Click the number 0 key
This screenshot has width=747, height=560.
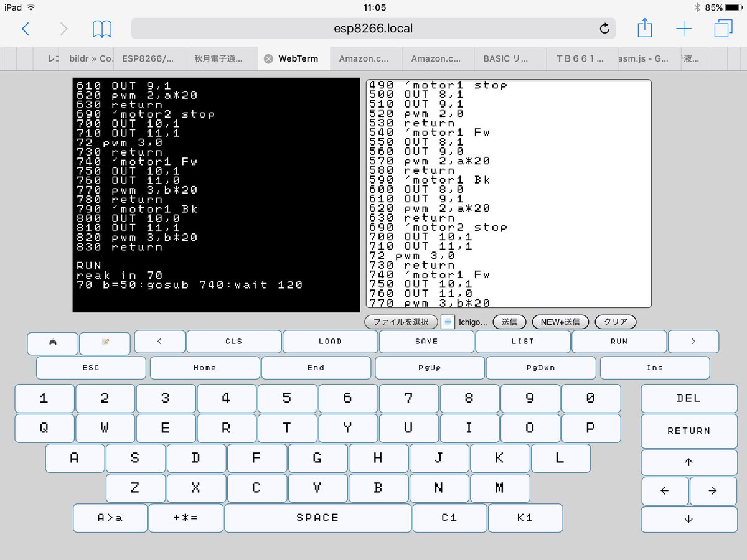591,398
